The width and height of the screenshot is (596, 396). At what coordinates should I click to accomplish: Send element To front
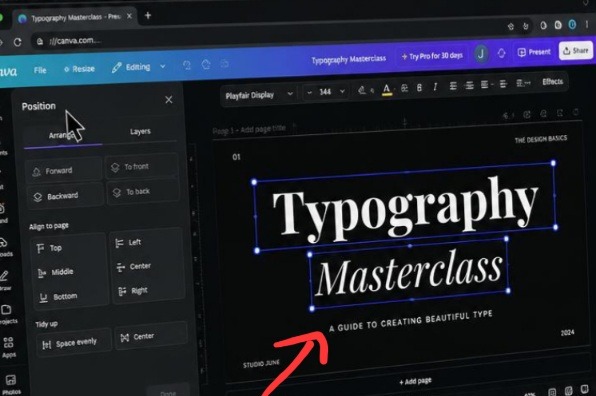pos(141,166)
